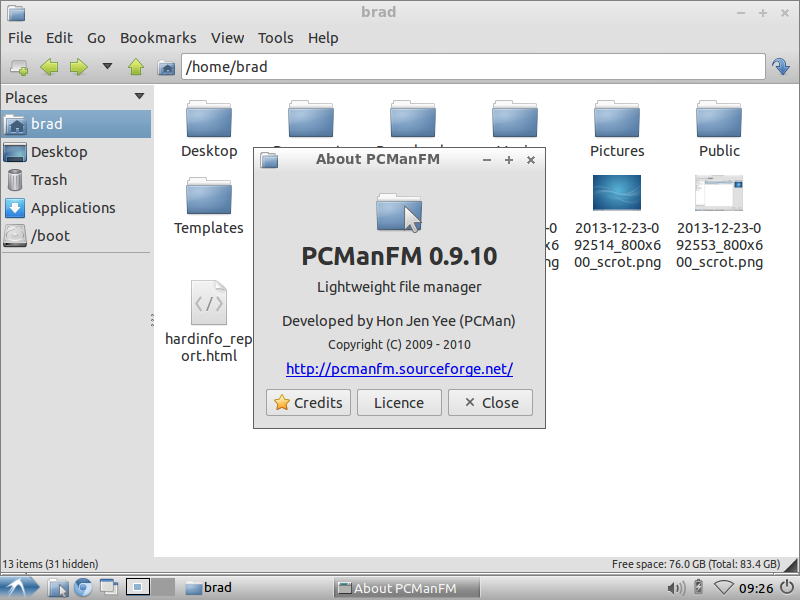
Task: Minimize the About PCManFM dialog
Action: coord(487,160)
